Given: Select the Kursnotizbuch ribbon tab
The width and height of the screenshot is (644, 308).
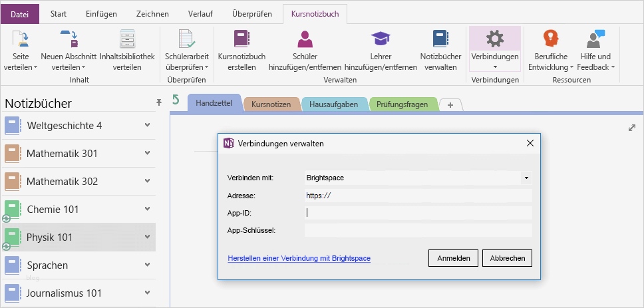Looking at the screenshot, I should pos(315,14).
